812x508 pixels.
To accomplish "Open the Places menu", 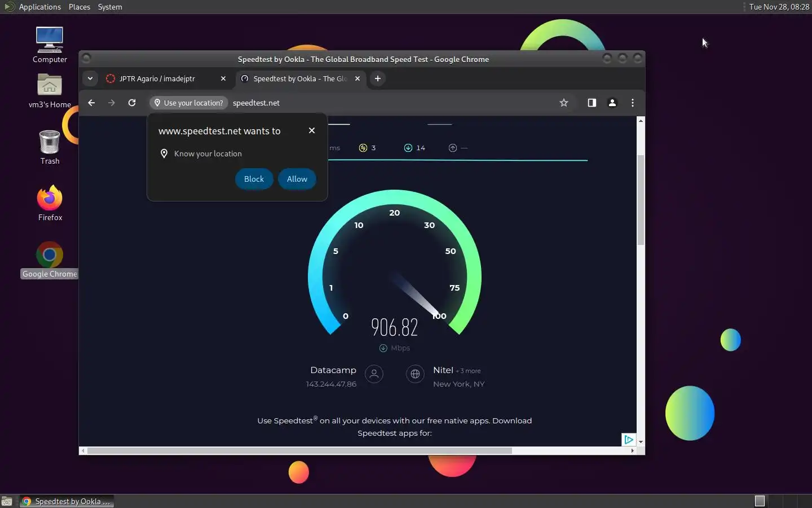I will pos(80,7).
